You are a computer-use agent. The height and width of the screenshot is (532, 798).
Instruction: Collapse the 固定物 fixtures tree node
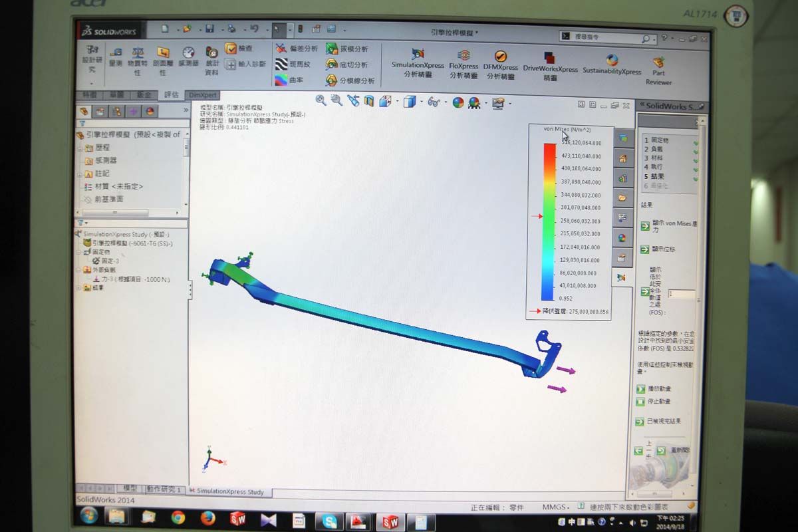[x=78, y=253]
